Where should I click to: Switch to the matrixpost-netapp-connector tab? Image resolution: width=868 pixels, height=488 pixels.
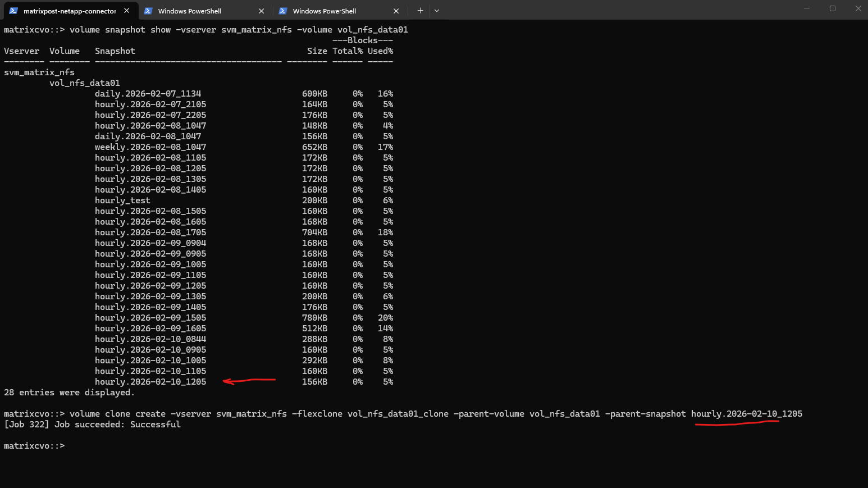pyautogui.click(x=69, y=11)
